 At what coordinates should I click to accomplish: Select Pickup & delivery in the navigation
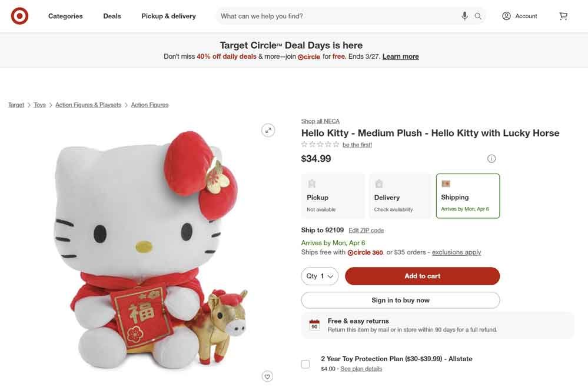click(168, 16)
